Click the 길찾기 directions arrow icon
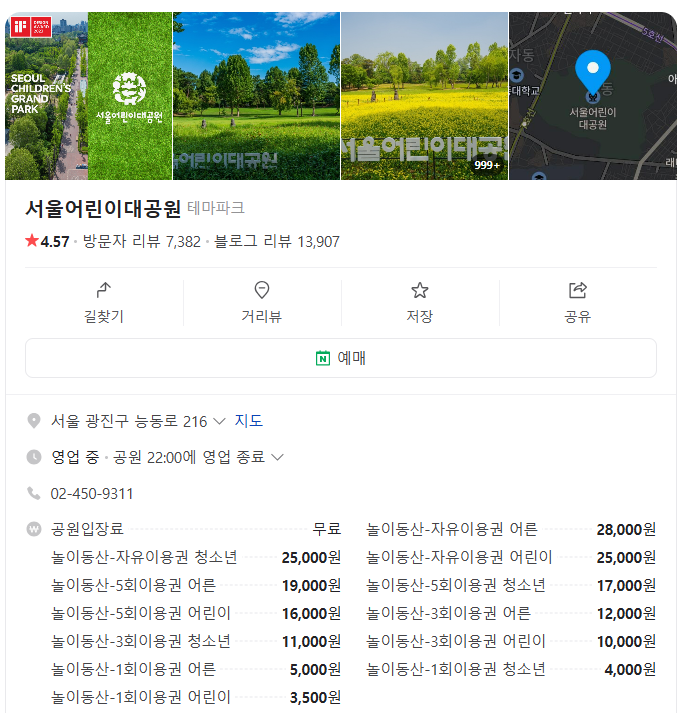 coord(104,290)
